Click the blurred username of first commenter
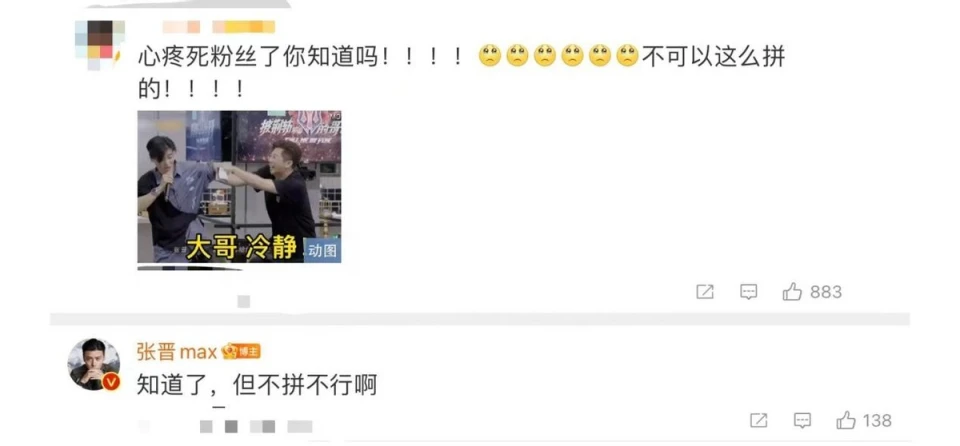960x446 pixels. coord(219,26)
